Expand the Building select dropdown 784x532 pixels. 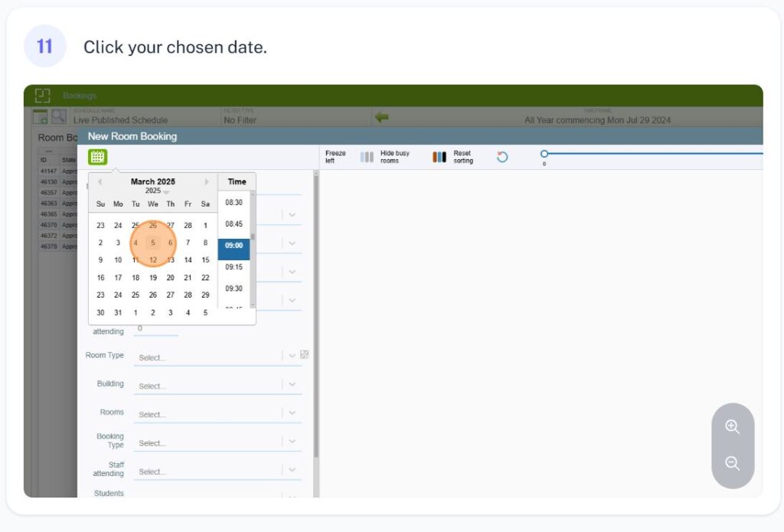(292, 384)
